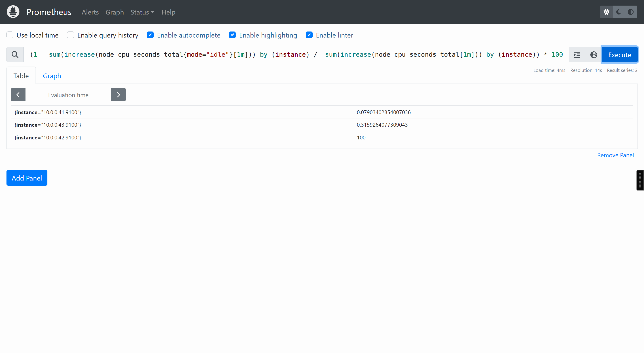Go to next evaluation time arrow
The width and height of the screenshot is (644, 353).
(x=118, y=95)
